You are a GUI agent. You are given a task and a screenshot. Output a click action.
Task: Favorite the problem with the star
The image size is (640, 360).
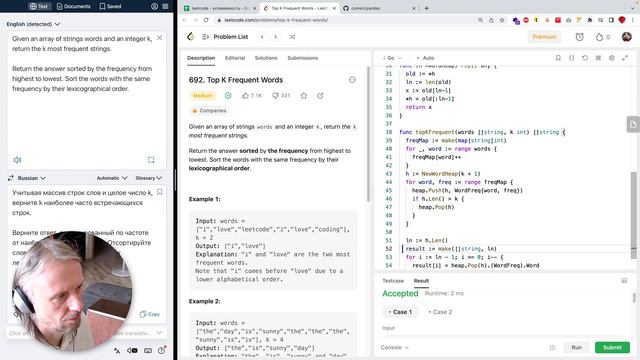(304, 96)
